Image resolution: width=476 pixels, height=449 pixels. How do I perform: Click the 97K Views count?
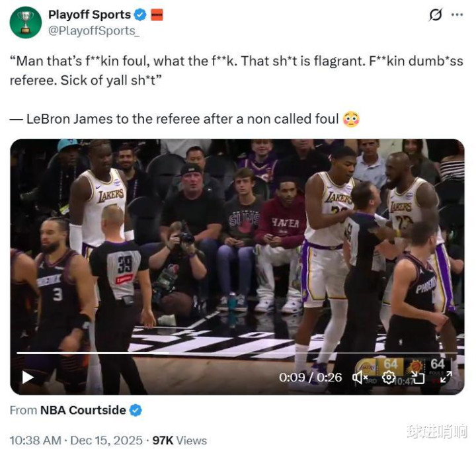179,440
